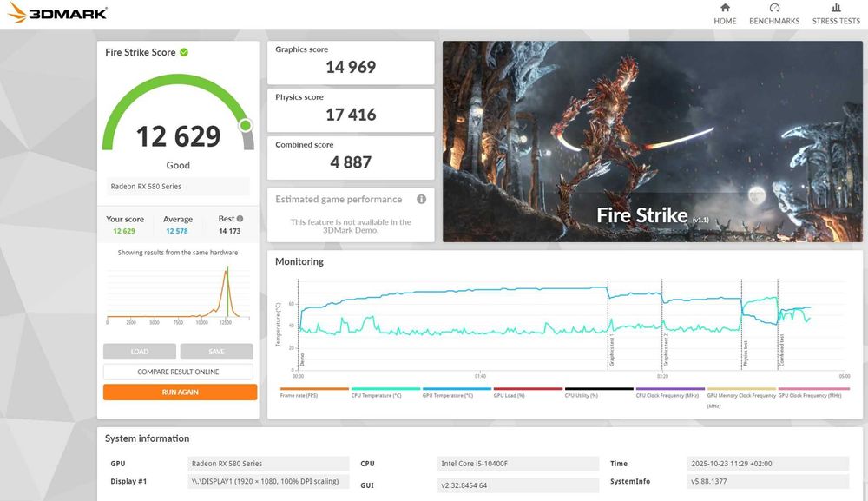868x501 pixels.
Task: Open the Stress Tests chart icon
Action: tap(836, 8)
